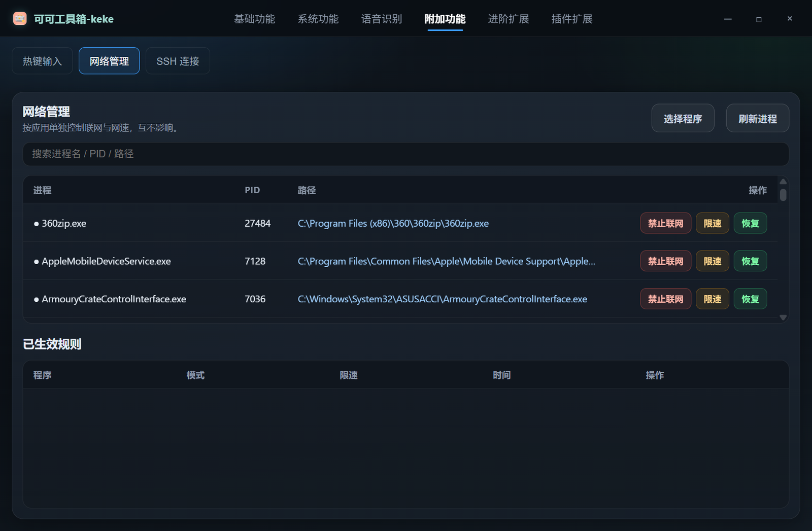Switch to the SSH 连接 sub-tab

pos(178,61)
